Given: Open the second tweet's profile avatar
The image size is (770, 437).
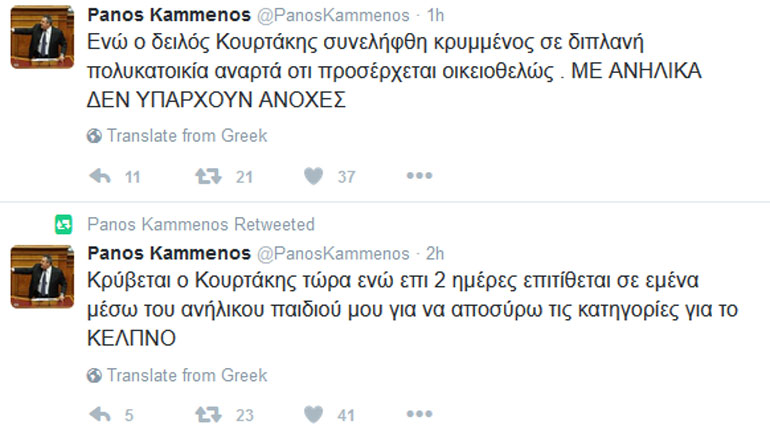Looking at the screenshot, I should [41, 275].
